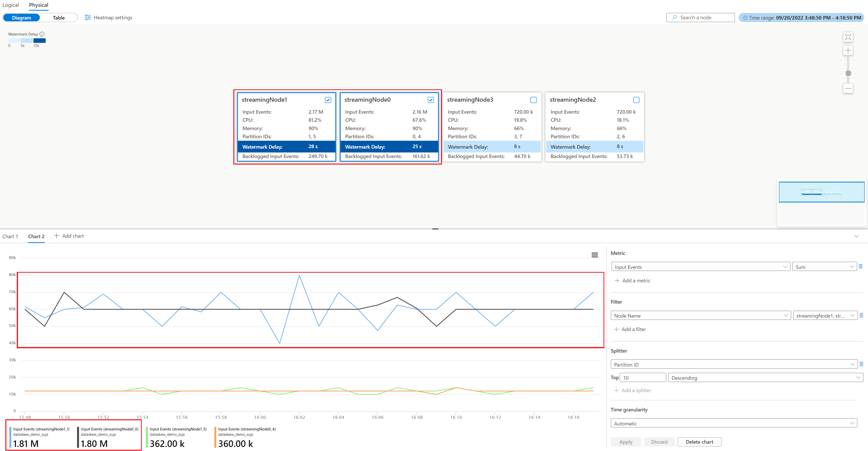
Task: Check the streamingNode2 checkbox
Action: (636, 100)
